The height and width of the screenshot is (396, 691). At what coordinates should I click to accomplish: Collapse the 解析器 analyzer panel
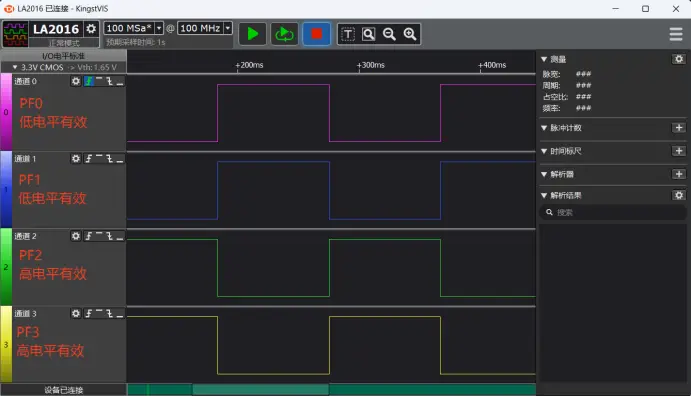coord(544,174)
